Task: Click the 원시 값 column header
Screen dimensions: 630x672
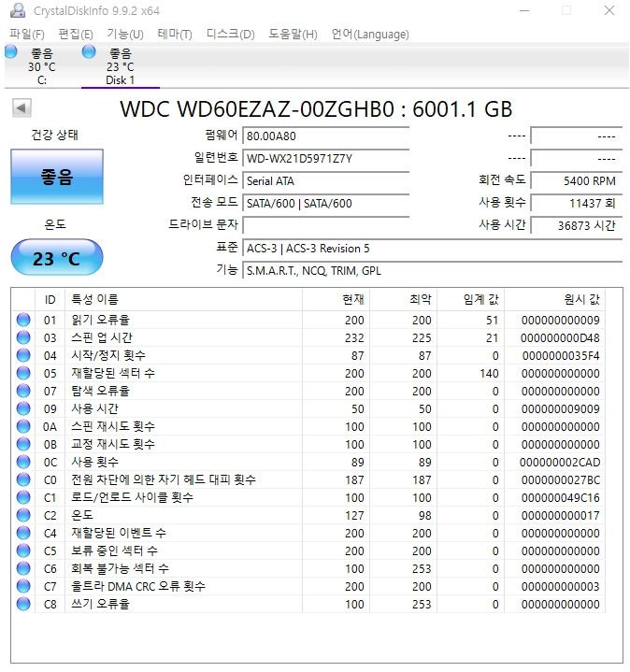Action: pos(554,300)
